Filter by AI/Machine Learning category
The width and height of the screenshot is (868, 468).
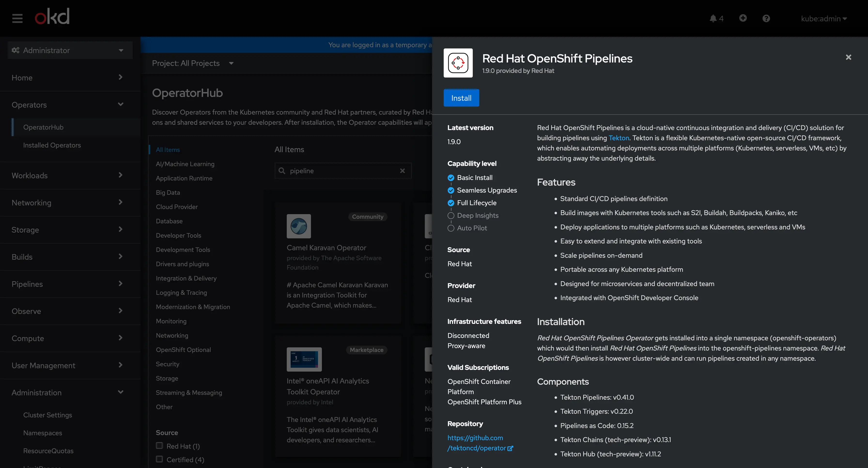[185, 164]
